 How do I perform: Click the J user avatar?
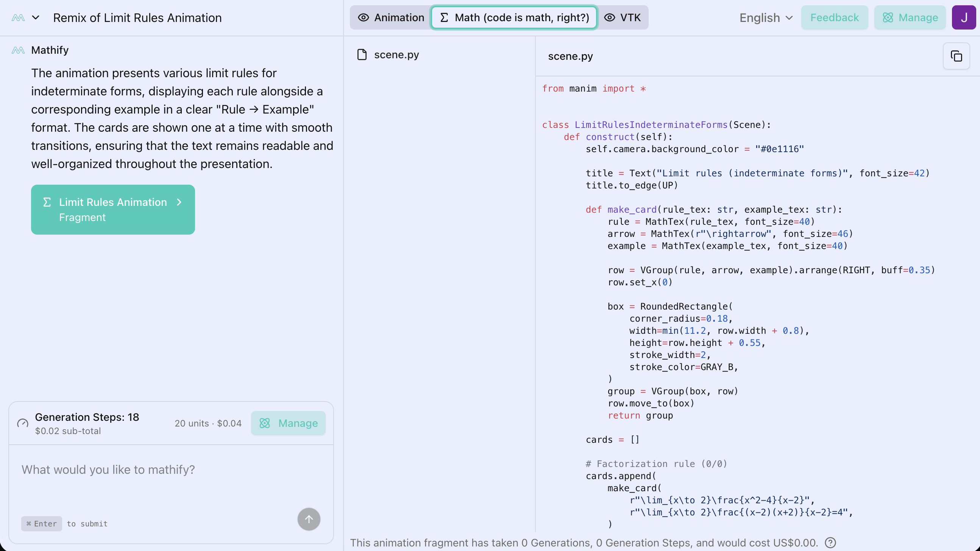click(963, 17)
